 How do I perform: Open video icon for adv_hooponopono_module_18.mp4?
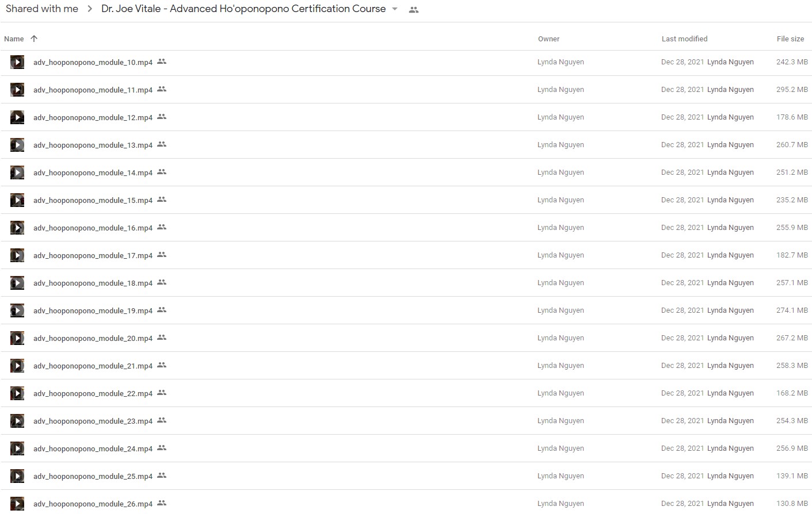(17, 283)
